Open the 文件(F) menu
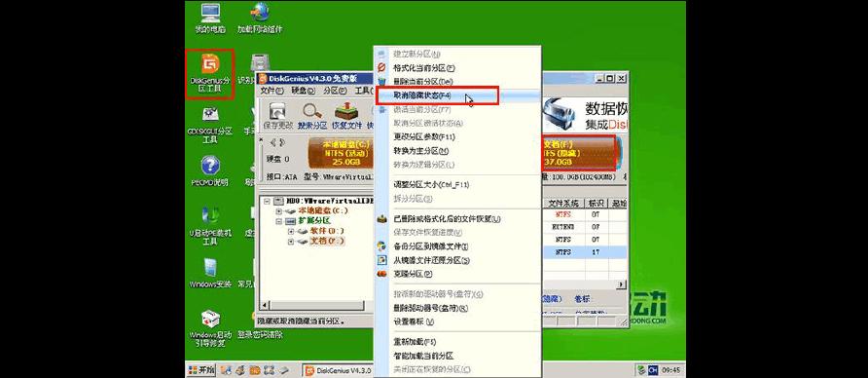Viewport: 868px width, 378px height. [271, 91]
